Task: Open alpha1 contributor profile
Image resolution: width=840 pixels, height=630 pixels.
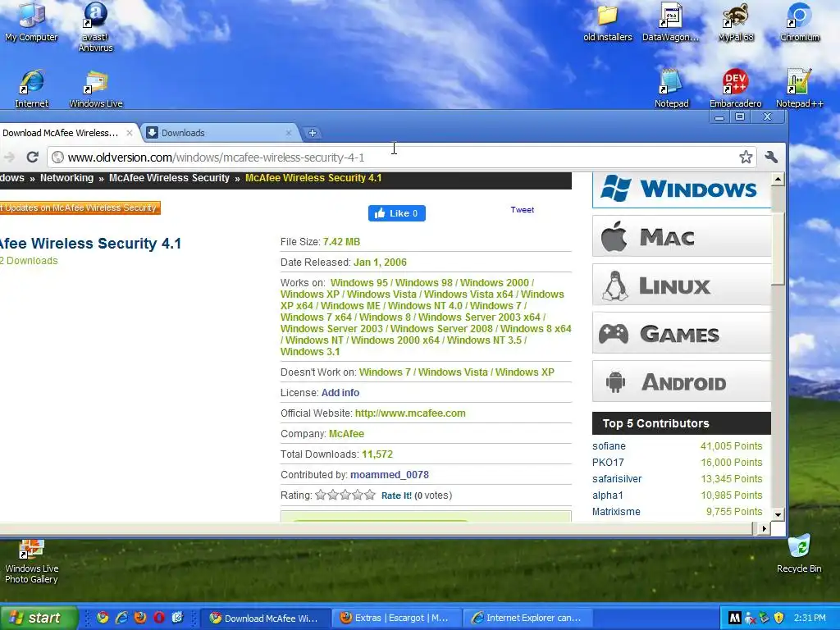Action: click(608, 495)
